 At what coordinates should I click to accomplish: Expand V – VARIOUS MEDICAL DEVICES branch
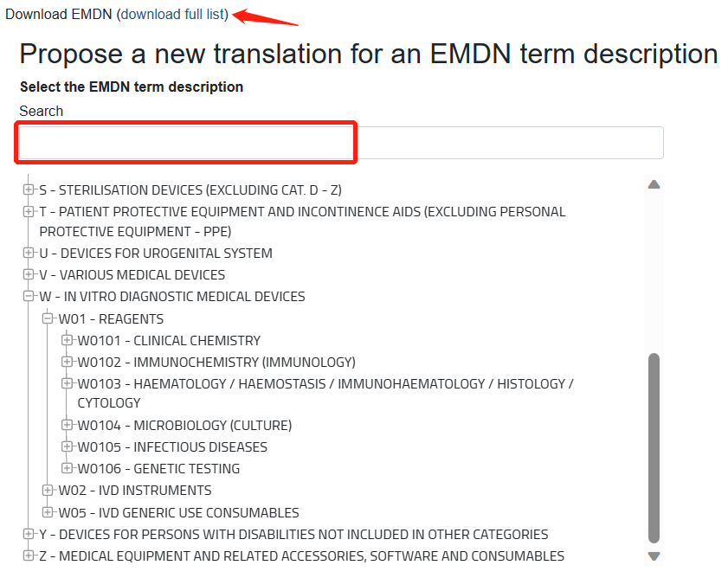pos(29,274)
